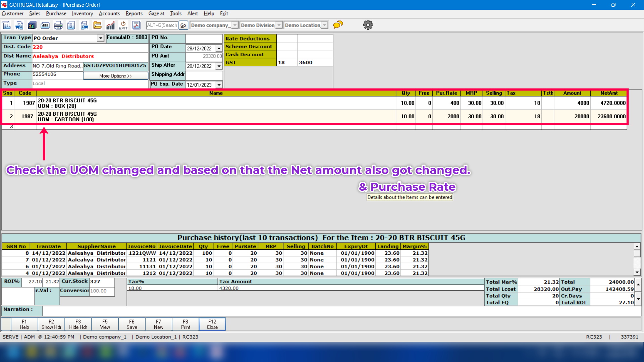
Task: Click the bar chart growth icon
Action: [110, 25]
